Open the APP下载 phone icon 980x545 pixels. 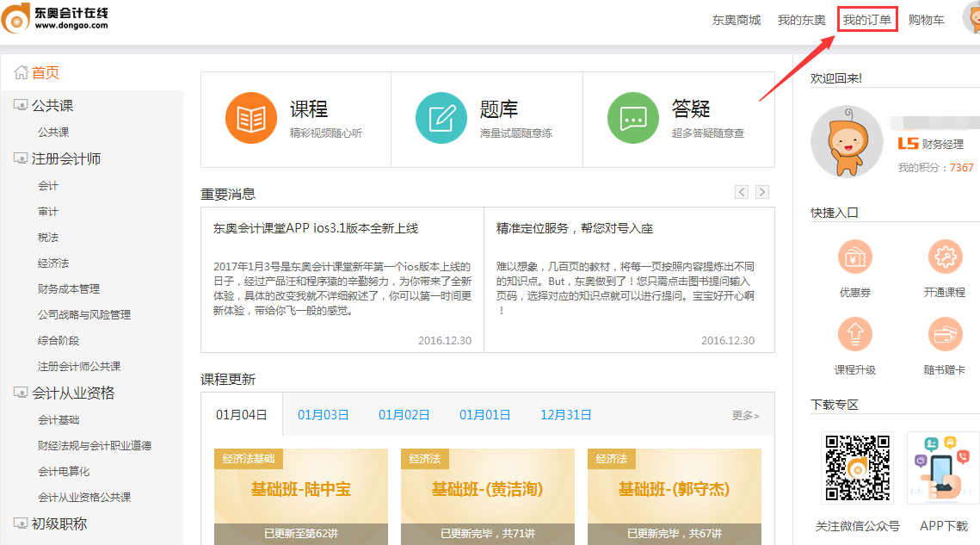tap(942, 468)
